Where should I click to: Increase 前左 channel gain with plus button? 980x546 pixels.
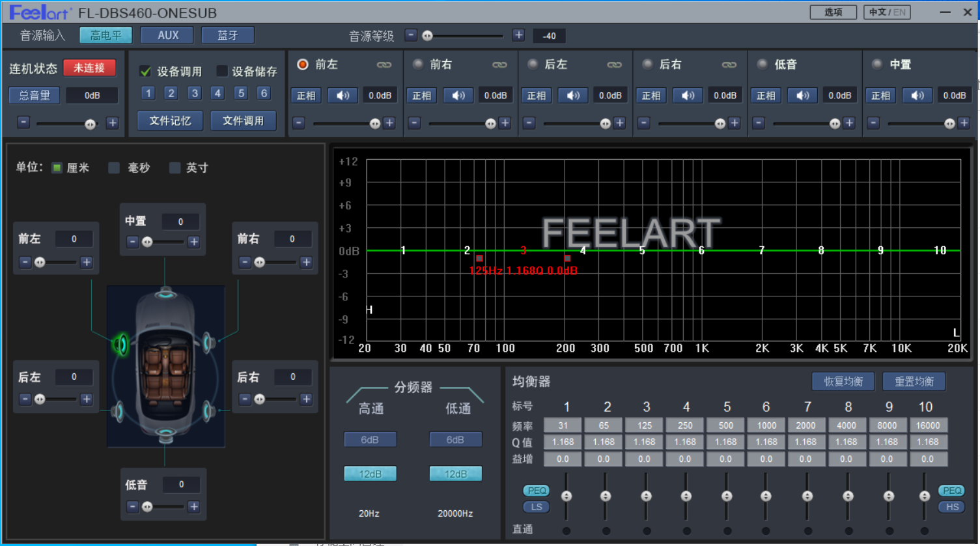pyautogui.click(x=389, y=122)
